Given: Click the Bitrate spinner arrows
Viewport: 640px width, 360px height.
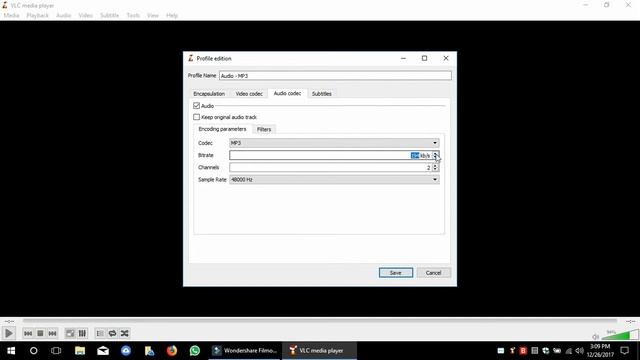Looking at the screenshot, I should click(436, 155).
